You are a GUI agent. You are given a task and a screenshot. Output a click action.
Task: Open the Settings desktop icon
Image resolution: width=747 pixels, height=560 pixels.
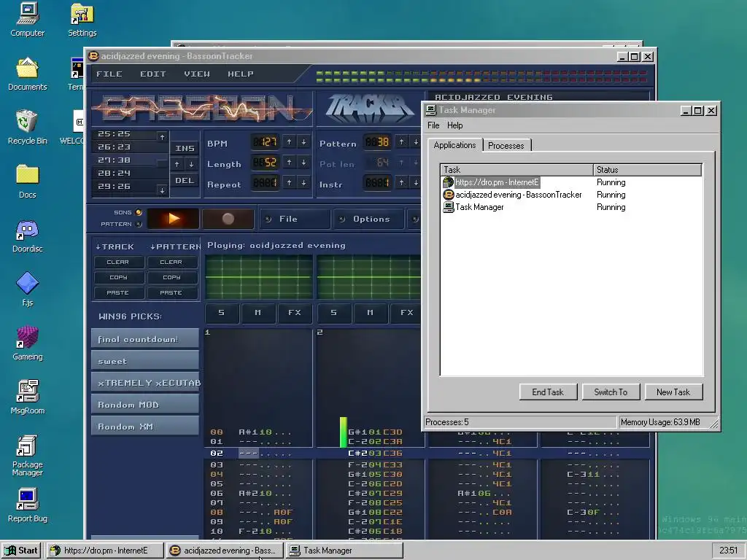point(82,20)
